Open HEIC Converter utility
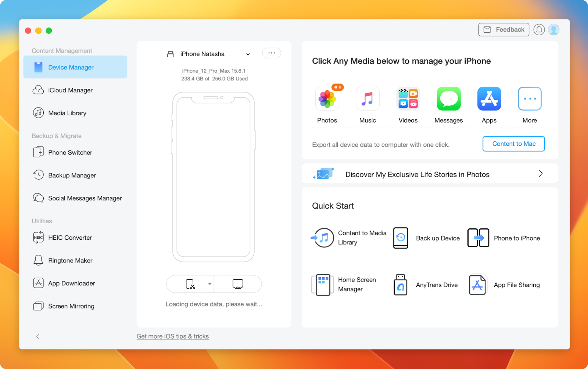588x369 pixels. pos(75,238)
